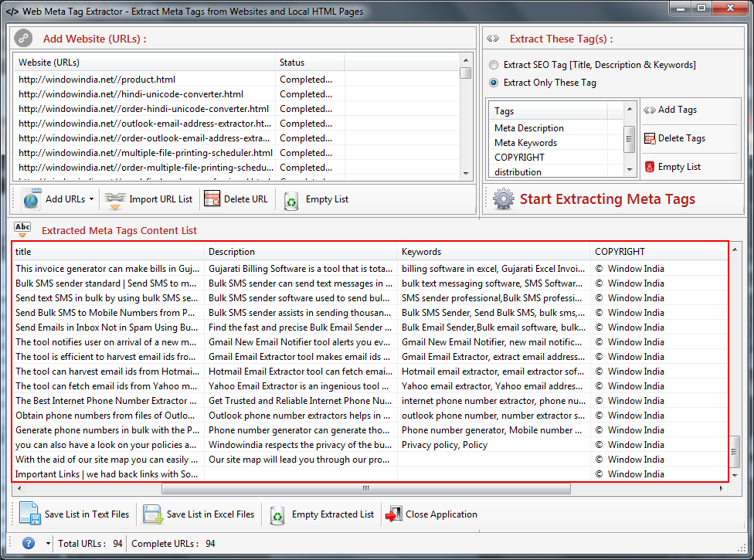
Task: Click the Save List in Text Files icon
Action: (x=29, y=513)
